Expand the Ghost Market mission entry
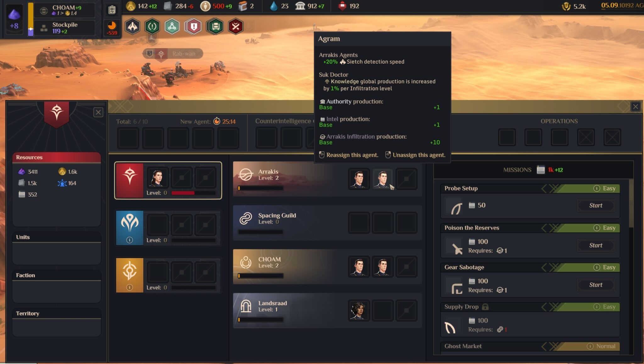This screenshot has height=364, width=644. coord(529,346)
